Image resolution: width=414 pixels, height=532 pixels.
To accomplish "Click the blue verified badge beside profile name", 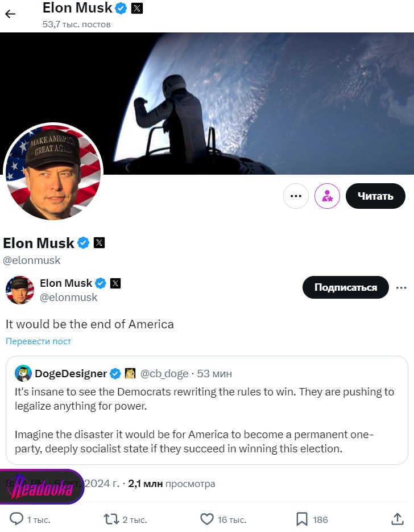I will 84,243.
